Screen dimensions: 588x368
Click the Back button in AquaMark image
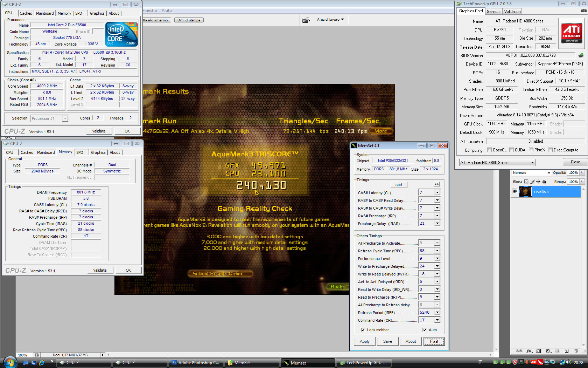[337, 287]
